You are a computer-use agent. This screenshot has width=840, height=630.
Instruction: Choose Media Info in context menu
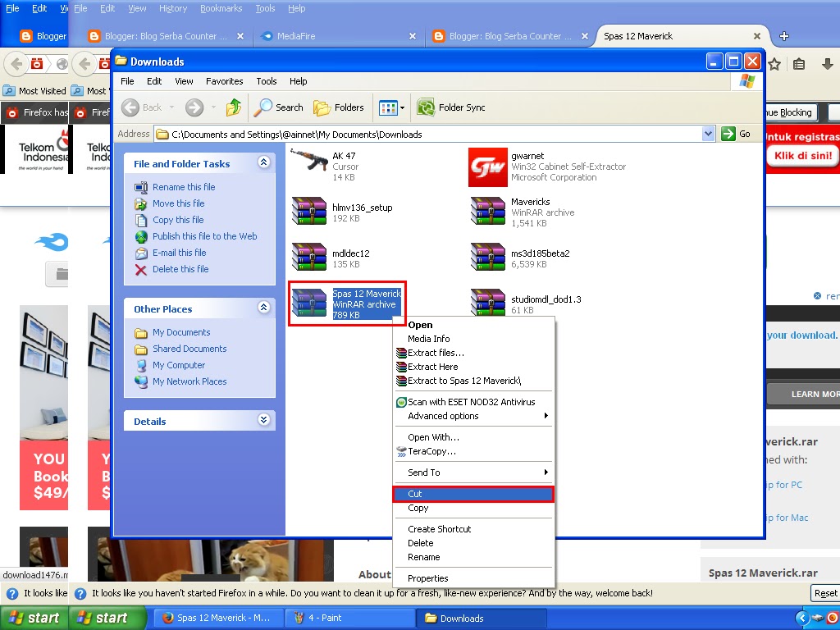(x=473, y=339)
